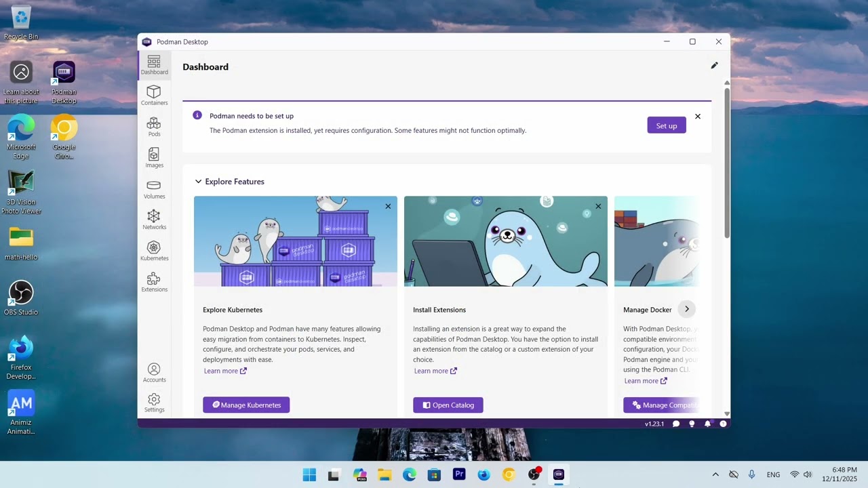Screen dimensions: 868x488
Task: Open File Explorer from taskbar
Action: coord(384,474)
